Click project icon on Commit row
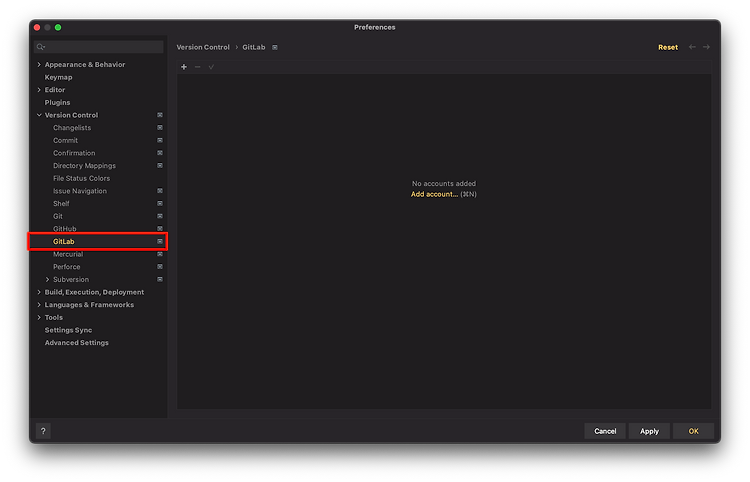750x482 pixels. pyautogui.click(x=160, y=140)
